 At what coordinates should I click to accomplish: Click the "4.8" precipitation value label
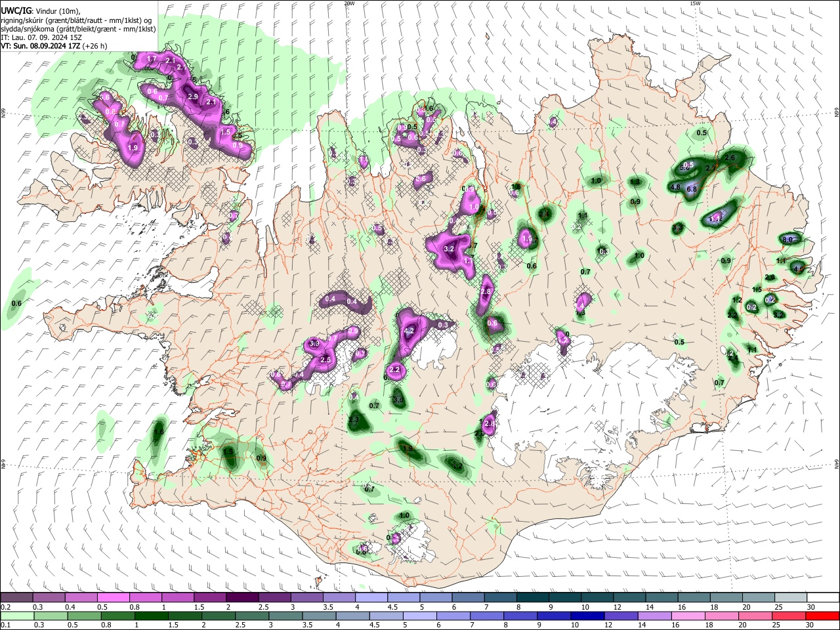click(x=675, y=187)
